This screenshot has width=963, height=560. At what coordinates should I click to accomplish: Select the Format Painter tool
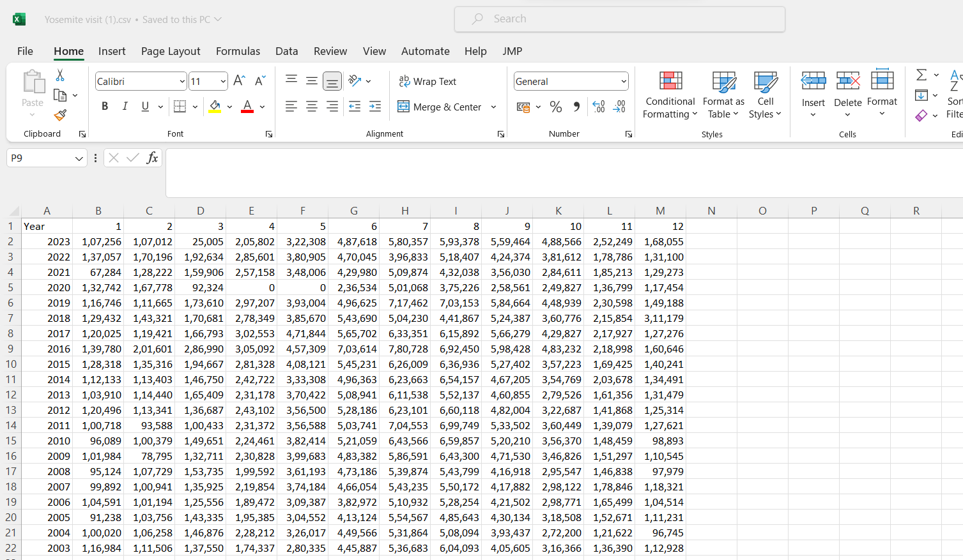tap(59, 115)
